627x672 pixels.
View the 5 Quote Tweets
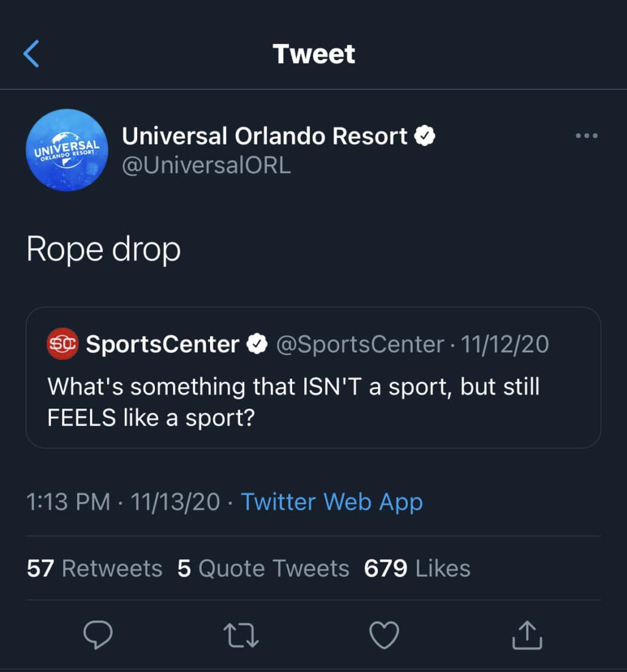(263, 568)
